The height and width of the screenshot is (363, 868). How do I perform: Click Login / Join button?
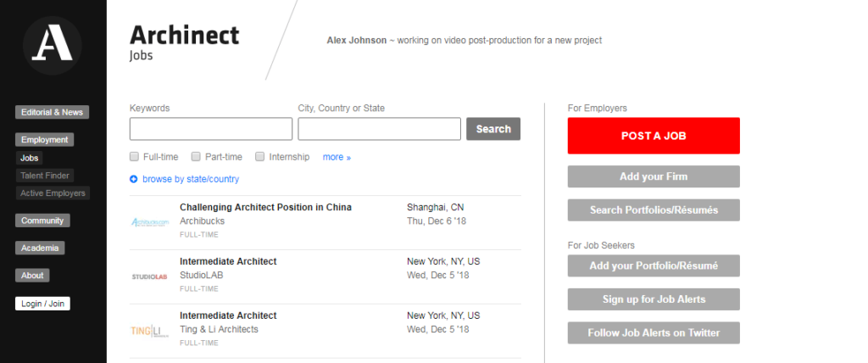(42, 304)
